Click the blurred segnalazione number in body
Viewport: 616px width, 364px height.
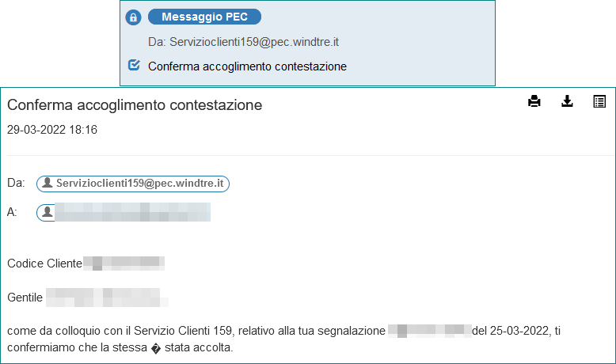click(x=430, y=331)
